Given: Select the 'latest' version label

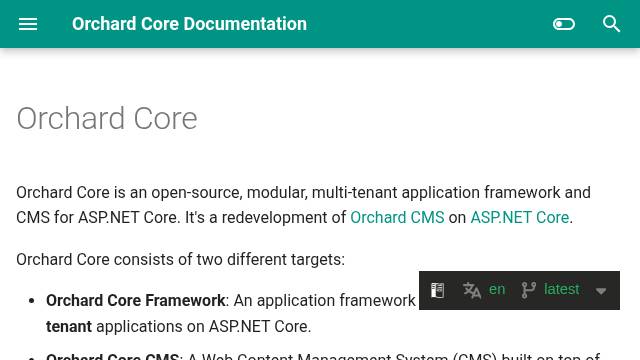Looking at the screenshot, I should (562, 289).
